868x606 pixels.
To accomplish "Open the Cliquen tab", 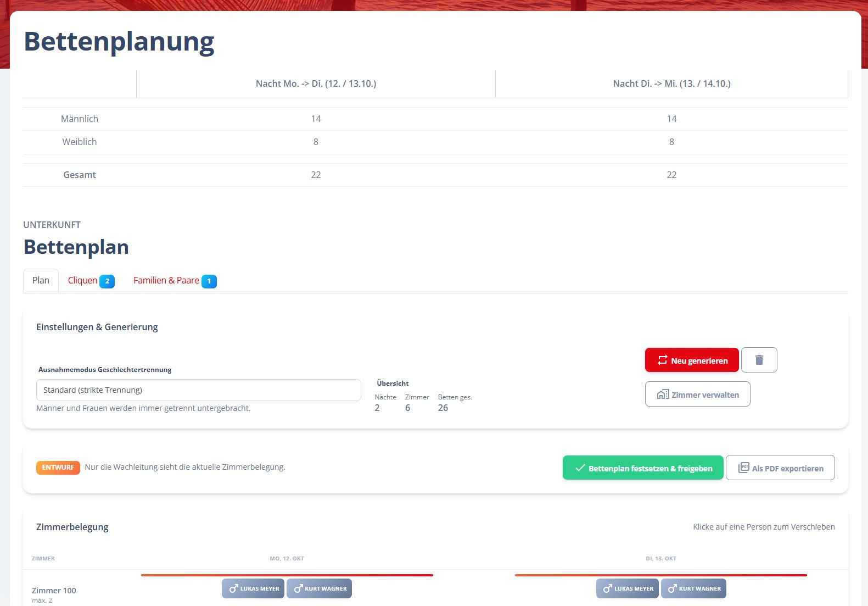I will [91, 281].
